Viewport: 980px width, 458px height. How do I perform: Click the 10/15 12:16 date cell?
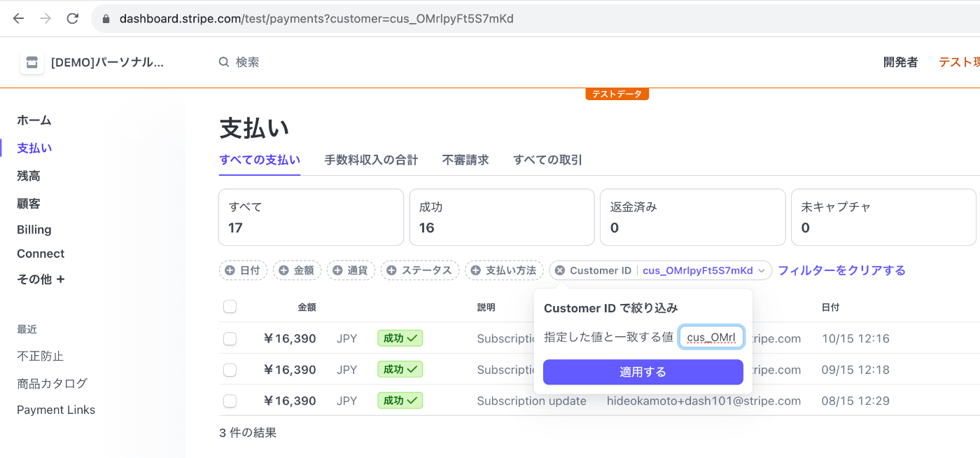855,339
